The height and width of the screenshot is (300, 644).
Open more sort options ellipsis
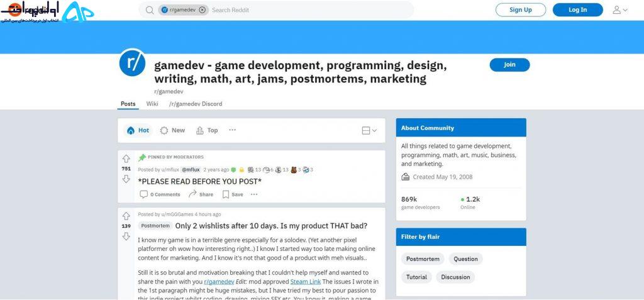point(233,130)
